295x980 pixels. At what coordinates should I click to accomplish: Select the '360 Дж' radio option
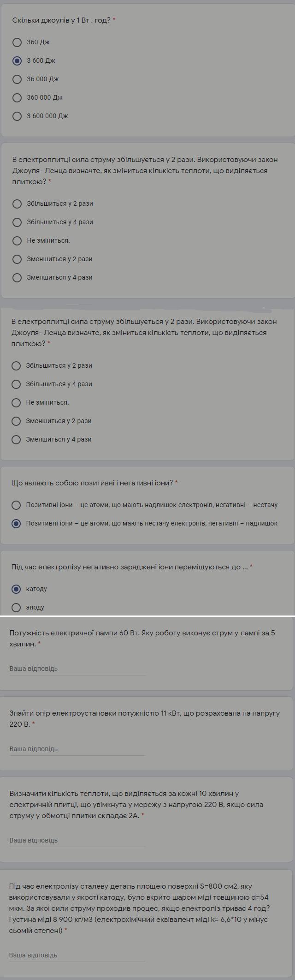pyautogui.click(x=17, y=42)
